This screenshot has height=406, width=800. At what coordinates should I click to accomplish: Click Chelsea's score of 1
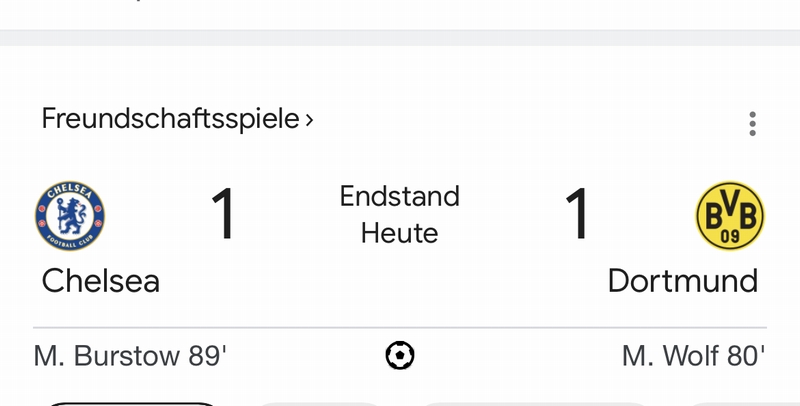(x=223, y=214)
